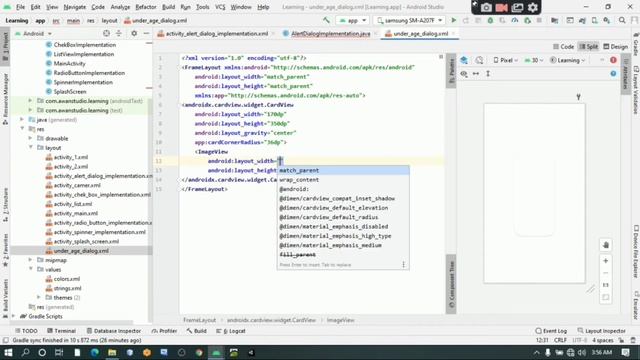
Task: Click the red error indicator in design toolbar
Action: click(613, 60)
